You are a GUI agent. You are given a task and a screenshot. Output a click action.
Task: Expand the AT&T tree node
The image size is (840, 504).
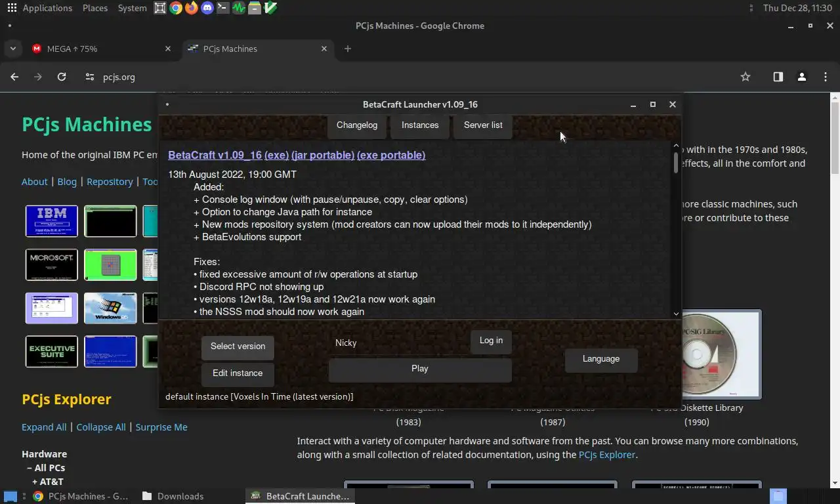click(35, 482)
